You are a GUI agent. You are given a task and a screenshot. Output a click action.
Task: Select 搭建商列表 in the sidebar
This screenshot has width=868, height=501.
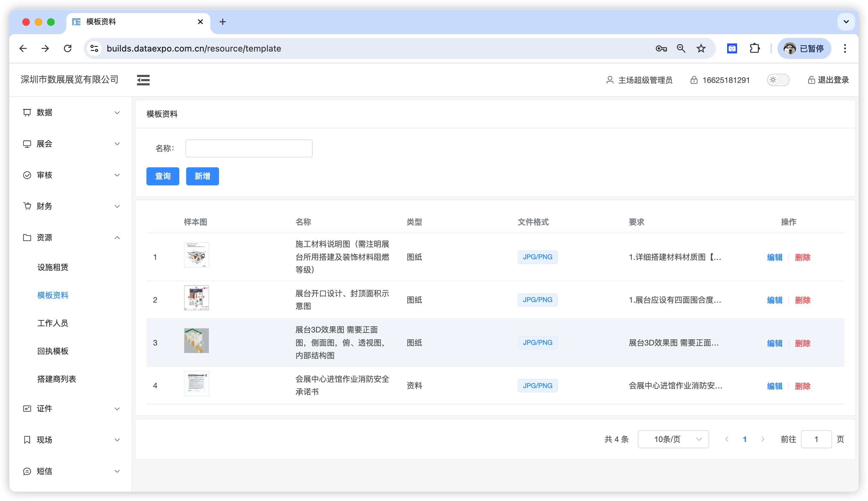56,379
